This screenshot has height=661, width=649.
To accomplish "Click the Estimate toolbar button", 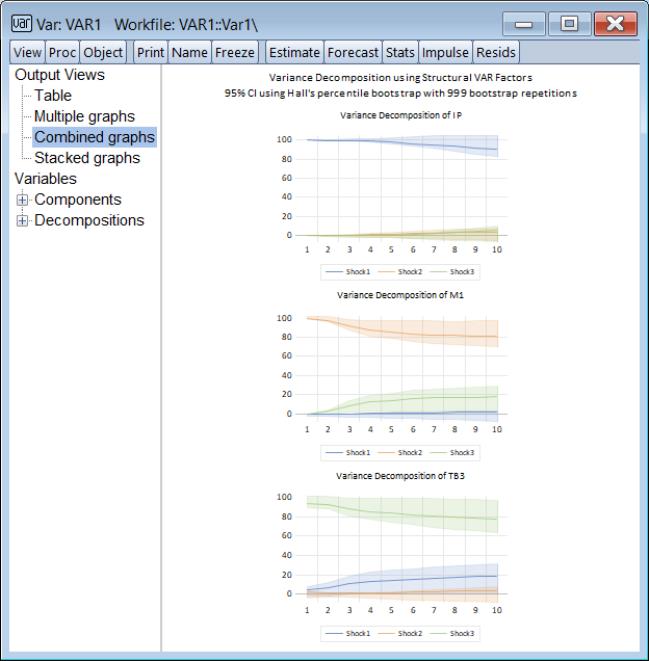I will click(x=294, y=52).
